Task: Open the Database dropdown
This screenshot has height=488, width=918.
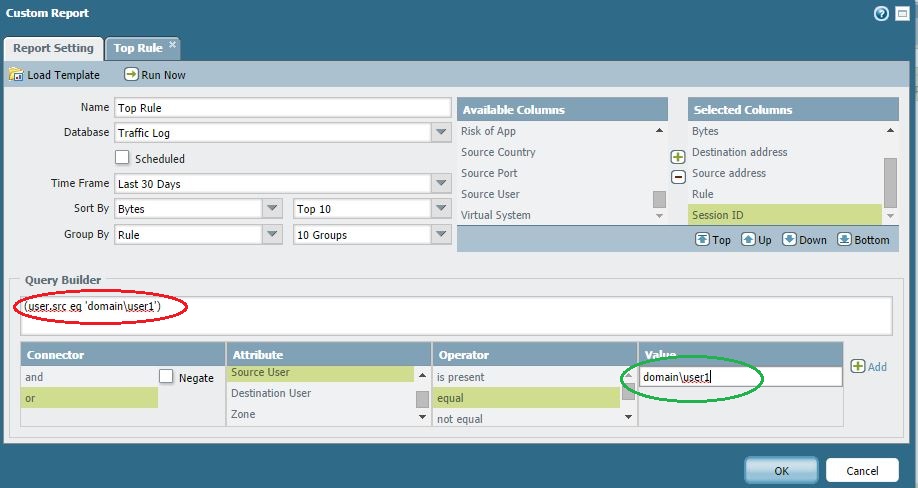Action: (x=441, y=133)
